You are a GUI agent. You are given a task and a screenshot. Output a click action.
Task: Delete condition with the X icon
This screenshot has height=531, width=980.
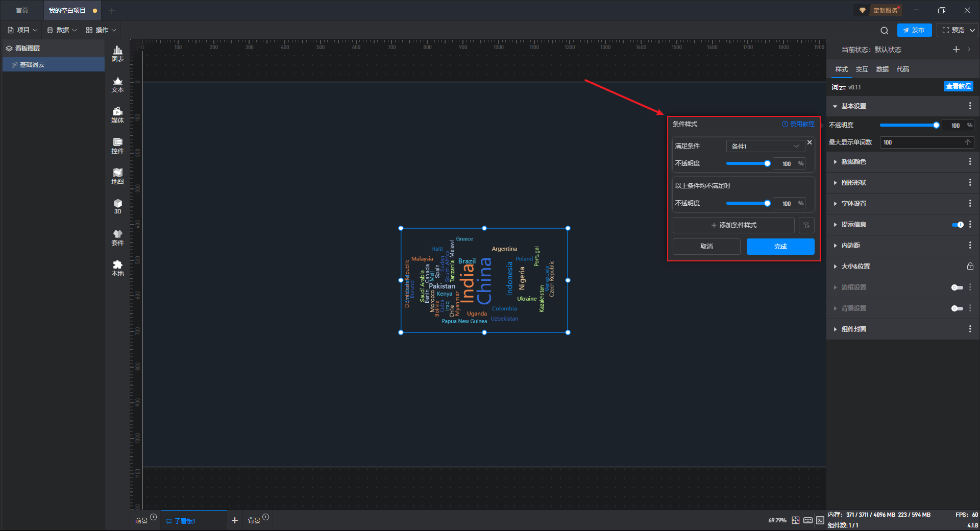pyautogui.click(x=810, y=142)
